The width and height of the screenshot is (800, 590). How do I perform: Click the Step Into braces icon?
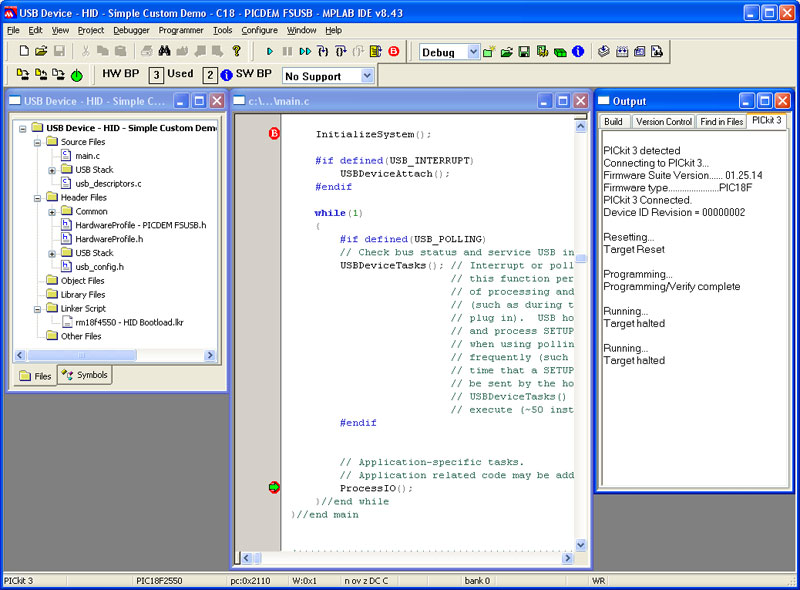323,52
